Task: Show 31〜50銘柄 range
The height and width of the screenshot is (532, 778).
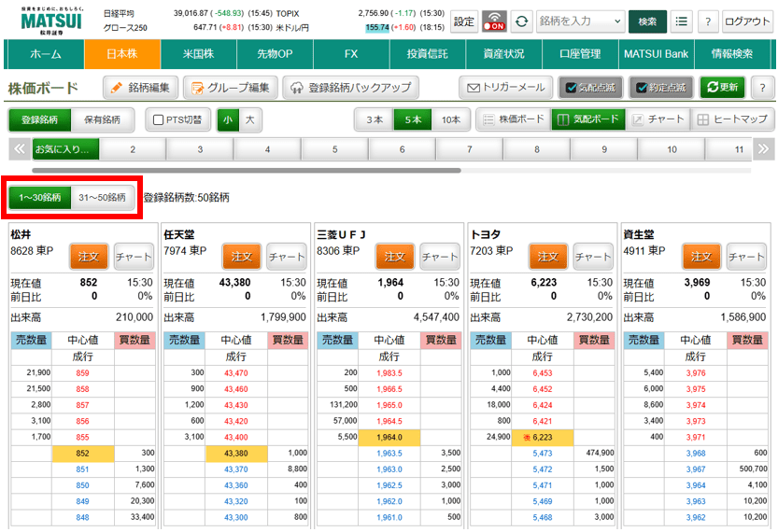Action: click(102, 197)
